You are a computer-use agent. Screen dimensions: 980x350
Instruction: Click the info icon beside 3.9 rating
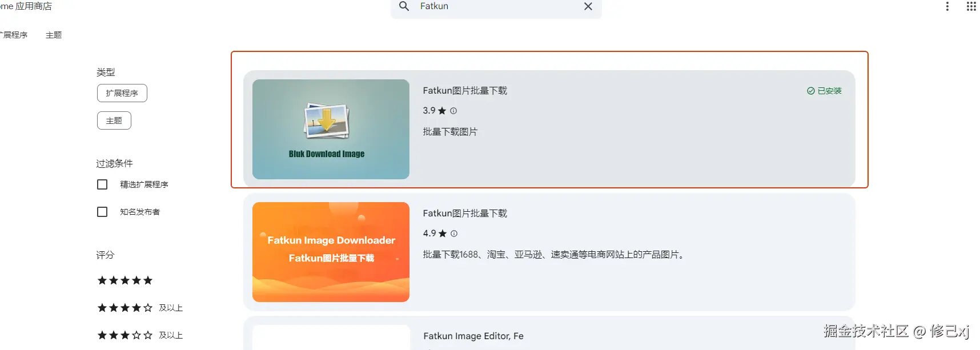[x=453, y=111]
